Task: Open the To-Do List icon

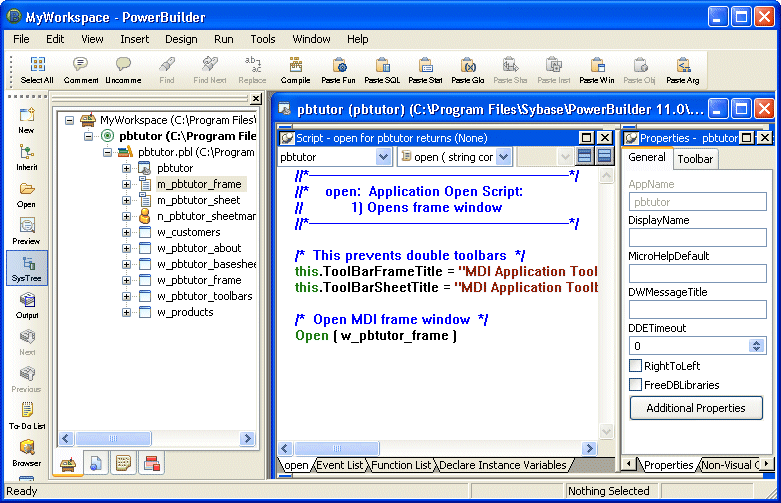Action: (x=27, y=416)
